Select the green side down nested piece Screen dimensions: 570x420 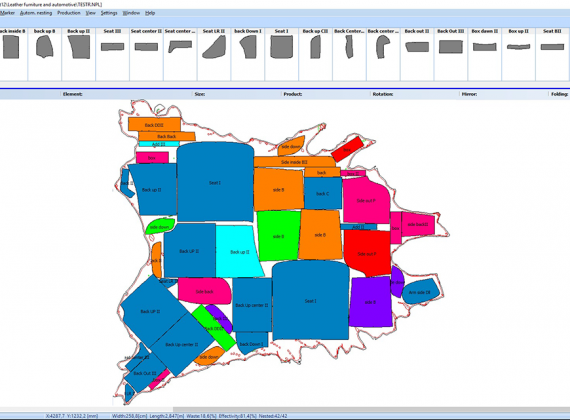160,227
